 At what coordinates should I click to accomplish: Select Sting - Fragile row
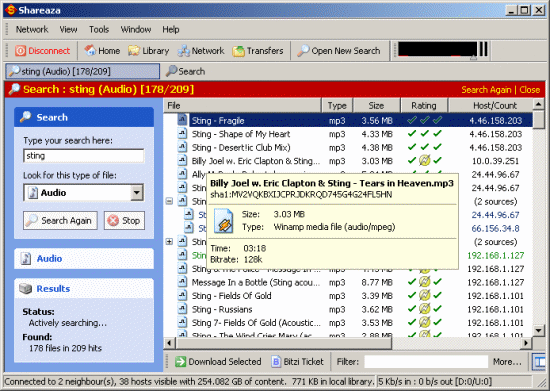(x=348, y=121)
